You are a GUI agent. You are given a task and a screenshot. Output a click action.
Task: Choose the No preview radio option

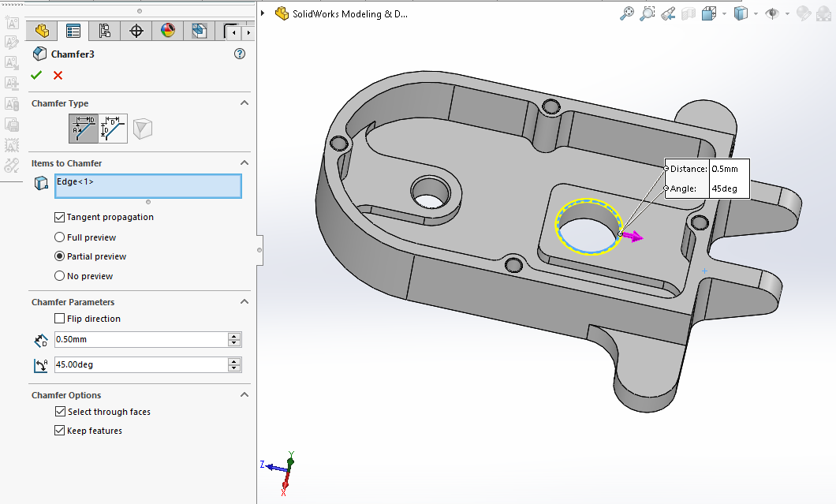click(x=60, y=276)
